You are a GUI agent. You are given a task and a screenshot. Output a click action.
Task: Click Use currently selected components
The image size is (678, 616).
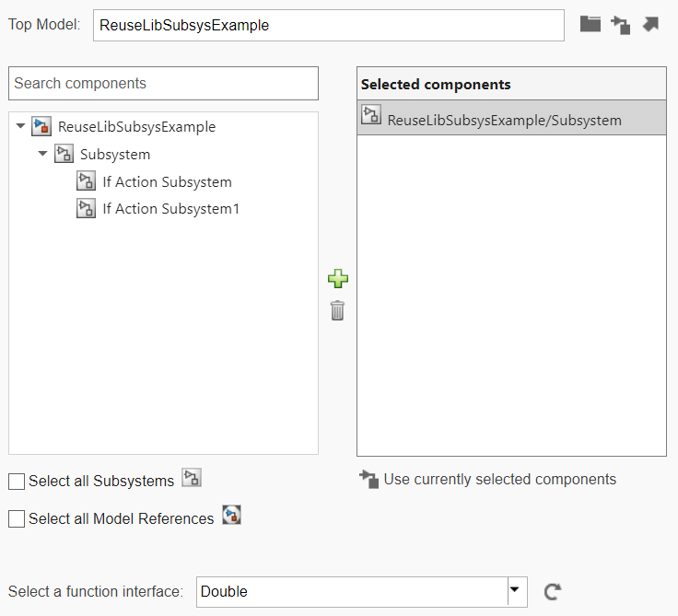(x=499, y=479)
